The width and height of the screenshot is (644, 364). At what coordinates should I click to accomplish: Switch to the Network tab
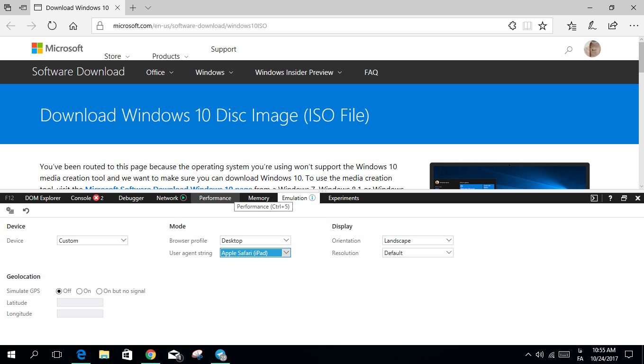point(172,198)
